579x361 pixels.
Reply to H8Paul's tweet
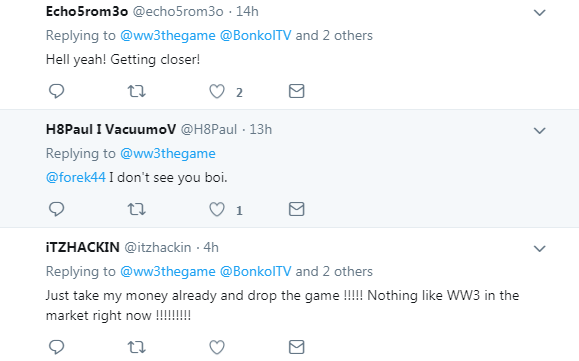tap(56, 209)
